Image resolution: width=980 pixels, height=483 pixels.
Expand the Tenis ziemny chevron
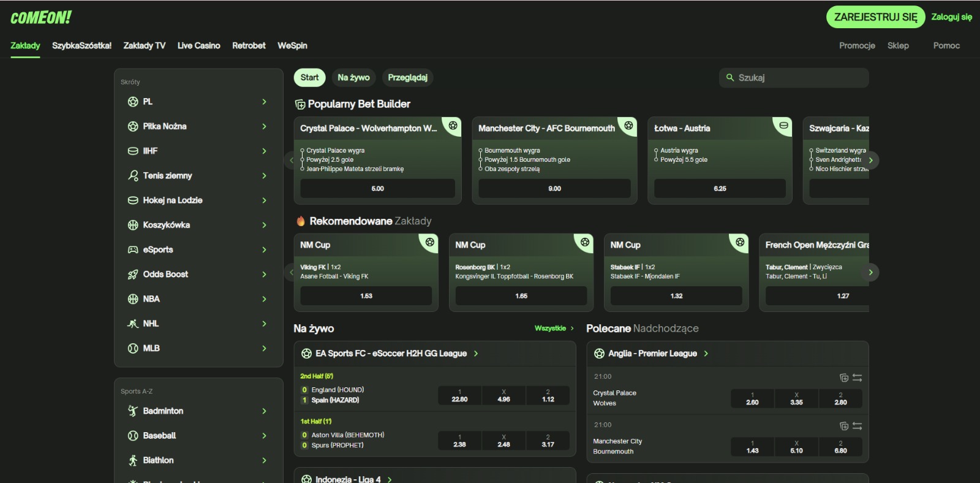pos(264,176)
